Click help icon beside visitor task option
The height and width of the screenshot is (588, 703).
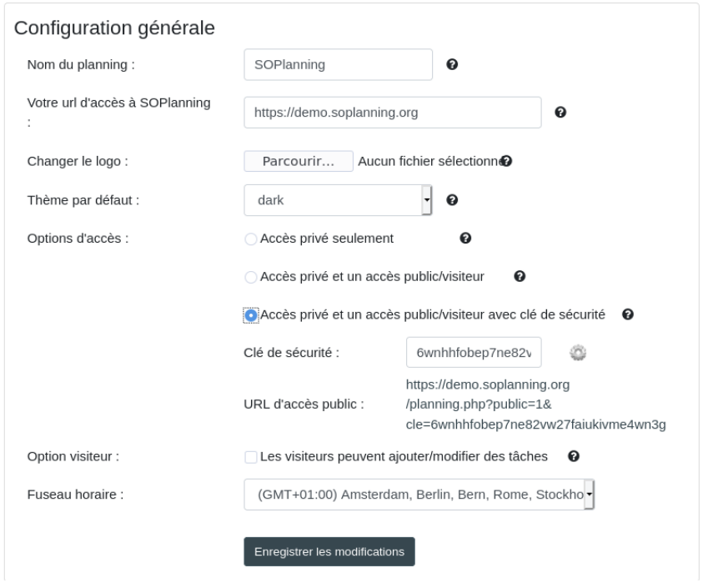pos(574,456)
